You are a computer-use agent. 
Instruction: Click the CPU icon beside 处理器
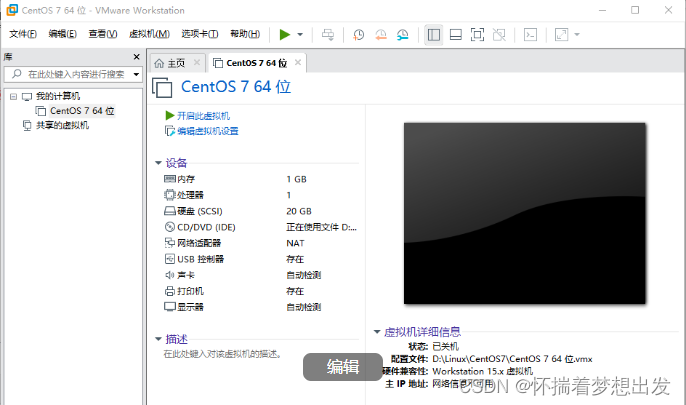coord(170,195)
